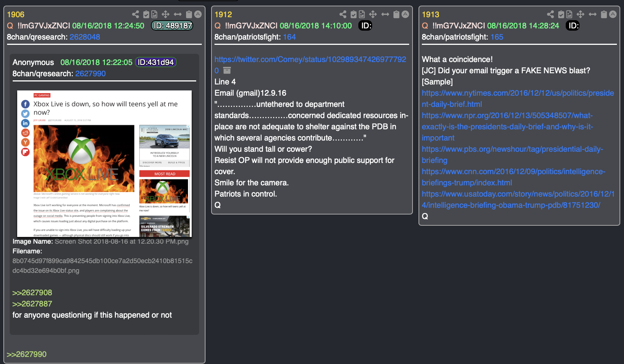Click the text 'What a coincidence!'
624x364 pixels.
coord(457,59)
